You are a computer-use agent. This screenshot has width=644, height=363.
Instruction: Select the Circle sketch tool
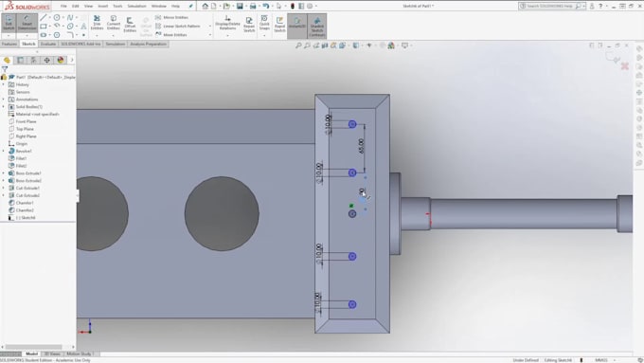click(x=57, y=17)
